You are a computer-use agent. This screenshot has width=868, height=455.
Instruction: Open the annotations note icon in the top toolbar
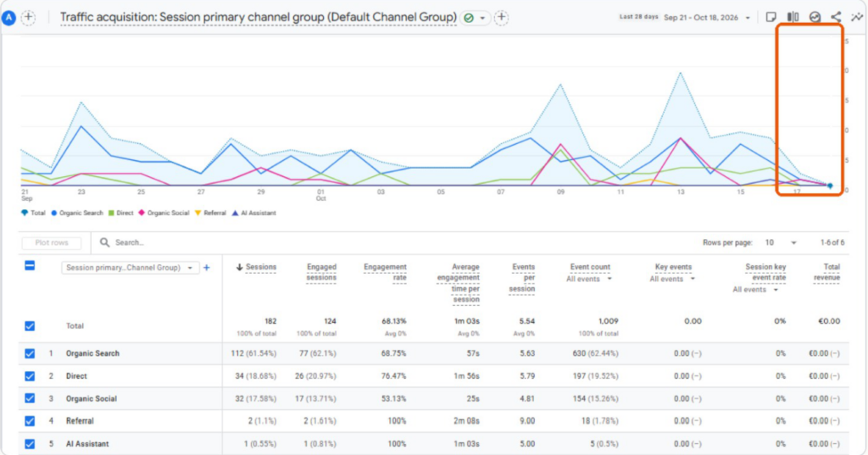coord(771,17)
